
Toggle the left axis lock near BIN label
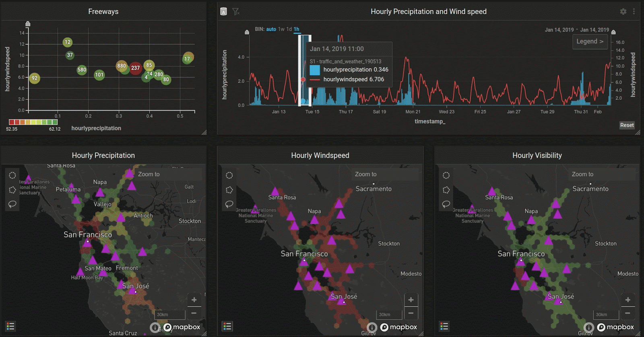247,32
